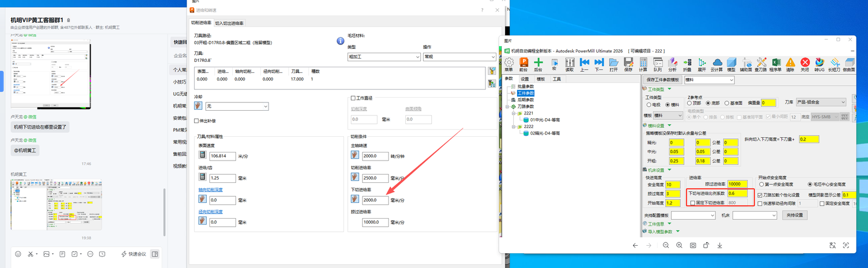Open the 冷却 无 dropdown
Screen dimensions: 868x268
[x=237, y=106]
